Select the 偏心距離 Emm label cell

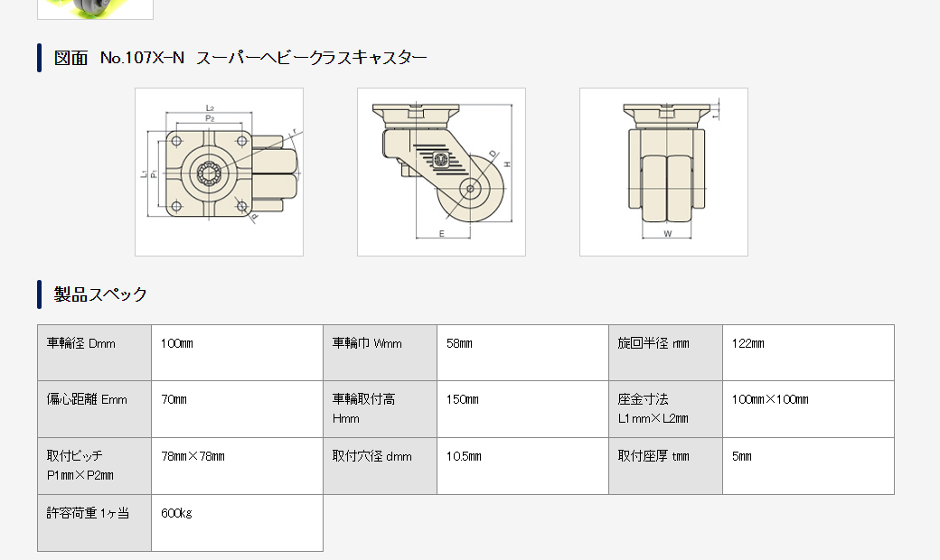(x=94, y=409)
